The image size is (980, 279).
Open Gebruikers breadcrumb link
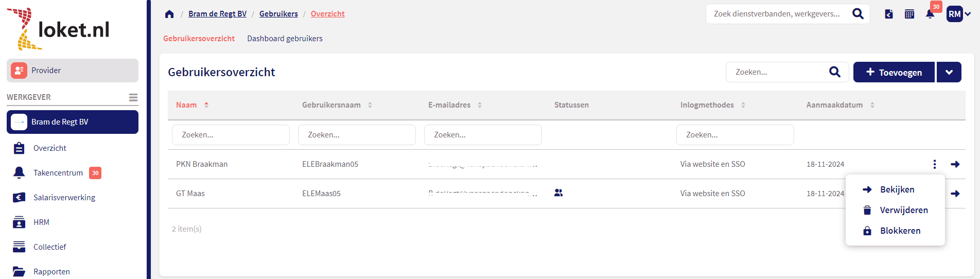click(x=278, y=14)
